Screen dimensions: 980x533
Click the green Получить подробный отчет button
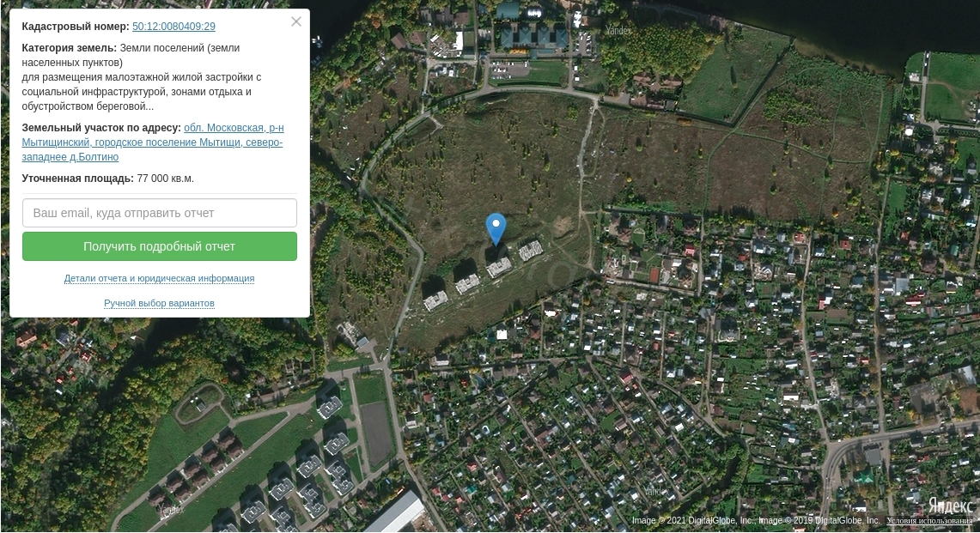pos(160,246)
